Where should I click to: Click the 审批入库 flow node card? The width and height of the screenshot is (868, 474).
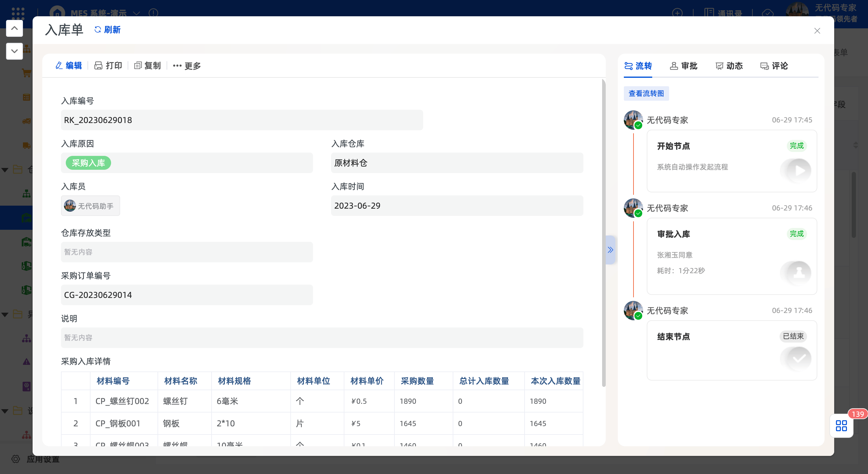pyautogui.click(x=732, y=256)
